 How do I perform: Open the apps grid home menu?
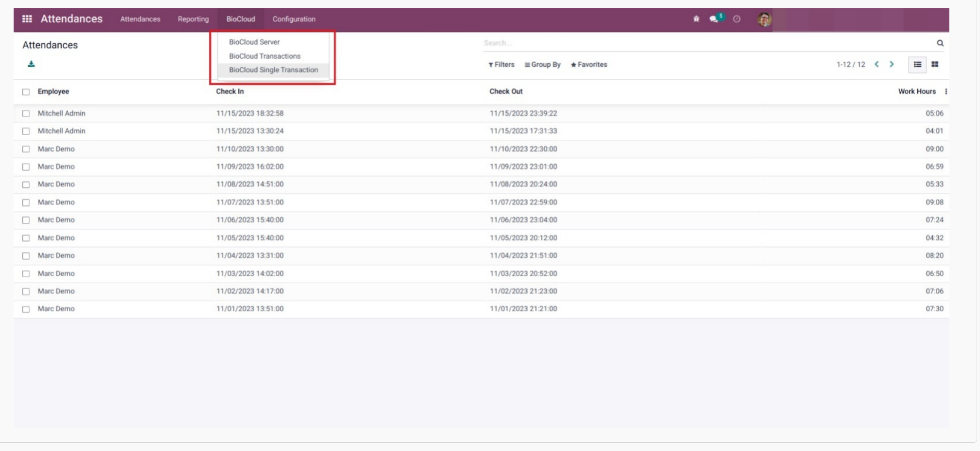tap(27, 19)
